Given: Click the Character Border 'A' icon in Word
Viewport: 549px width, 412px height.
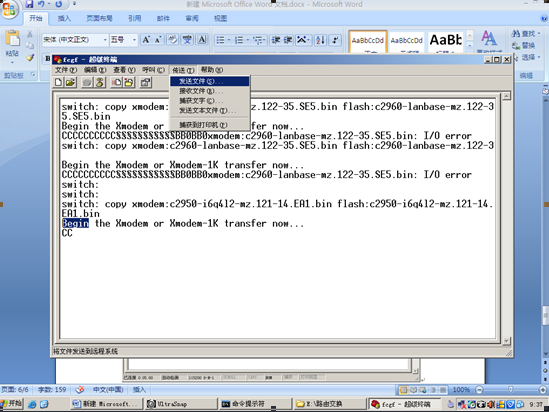Looking at the screenshot, I should (202, 40).
